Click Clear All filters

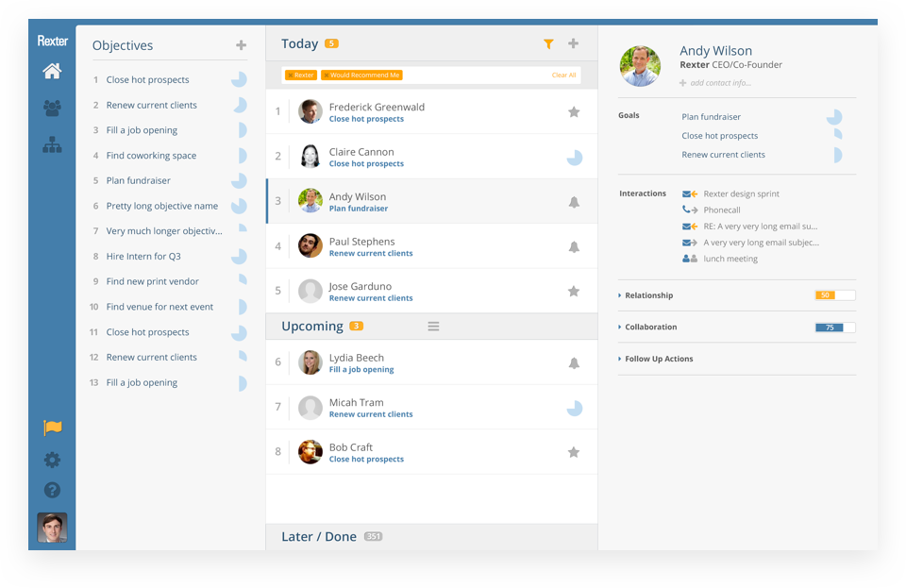tap(563, 76)
